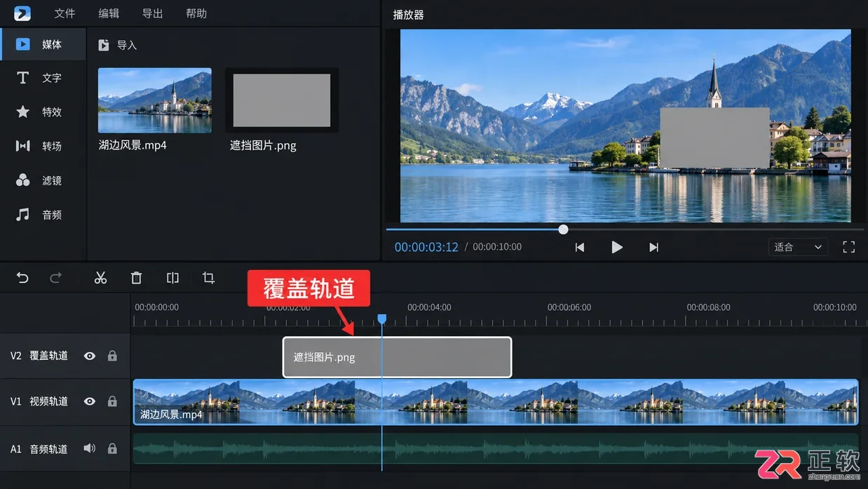868x489 pixels.
Task: Click the redo arrow icon
Action: (56, 278)
